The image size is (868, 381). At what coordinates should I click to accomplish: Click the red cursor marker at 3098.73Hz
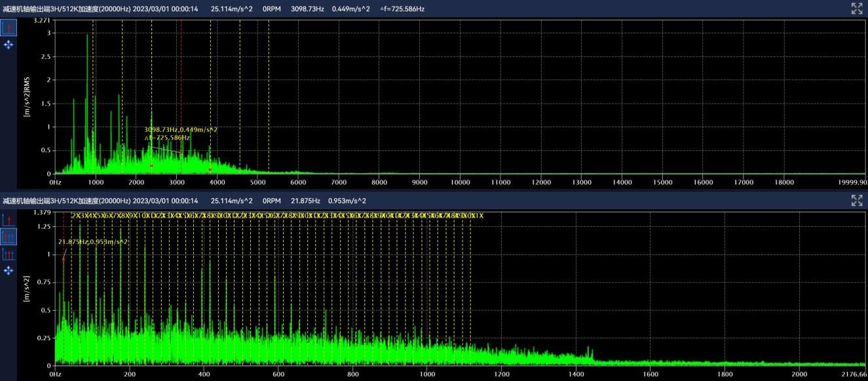(x=181, y=152)
